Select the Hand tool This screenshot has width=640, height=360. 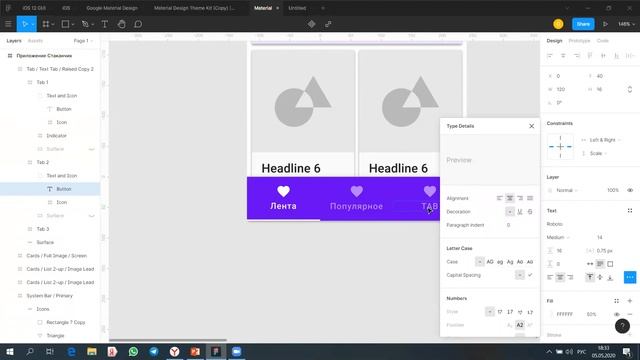coord(121,24)
